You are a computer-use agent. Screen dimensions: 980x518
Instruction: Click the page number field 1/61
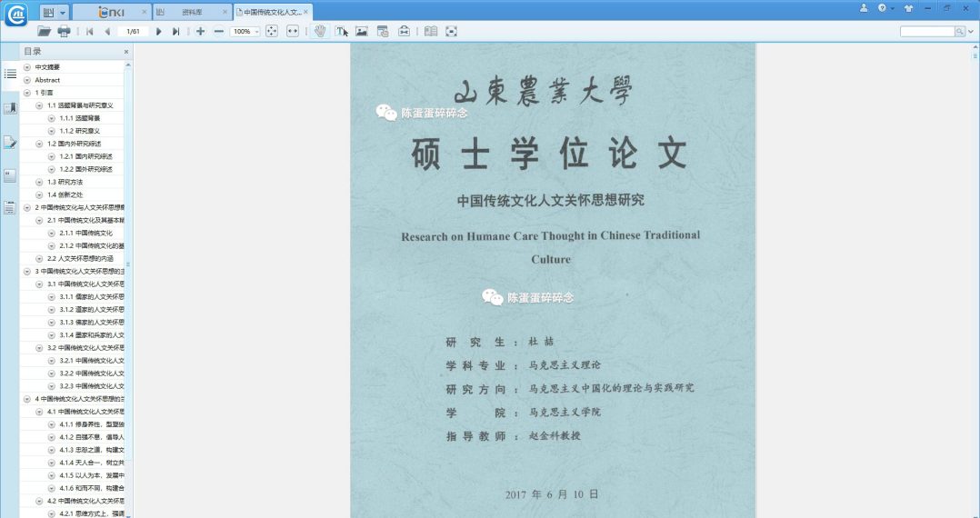(133, 31)
